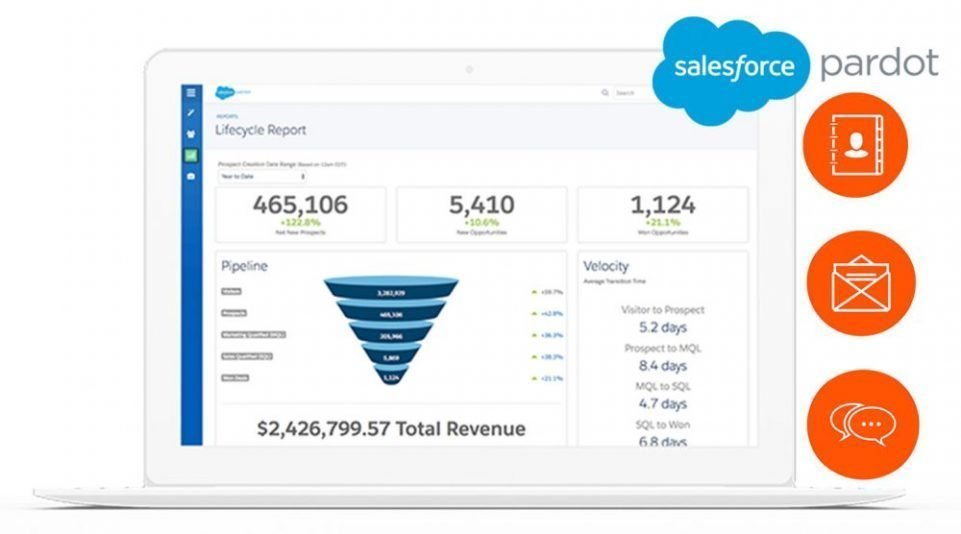Click the SQL to Won label
Viewport: 961px width, 534px height.
click(663, 424)
